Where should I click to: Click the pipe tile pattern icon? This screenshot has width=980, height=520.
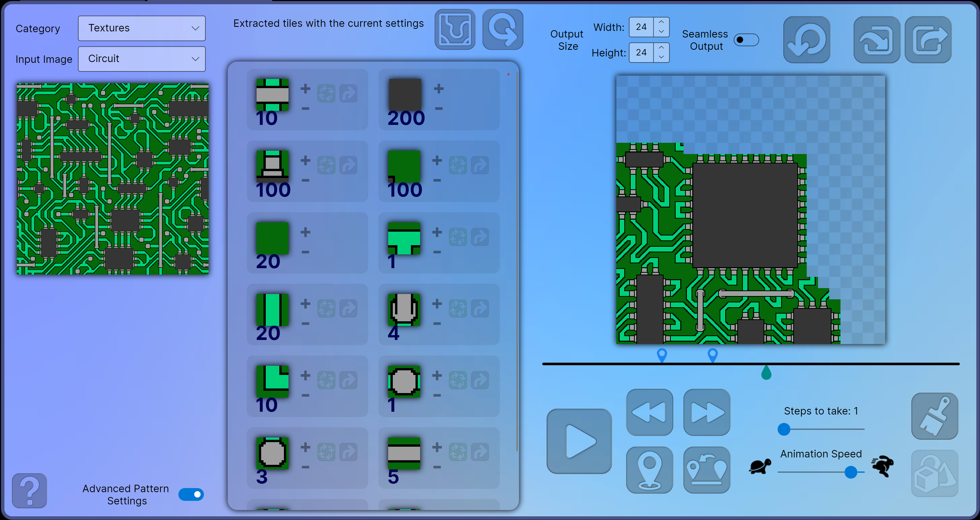click(455, 30)
